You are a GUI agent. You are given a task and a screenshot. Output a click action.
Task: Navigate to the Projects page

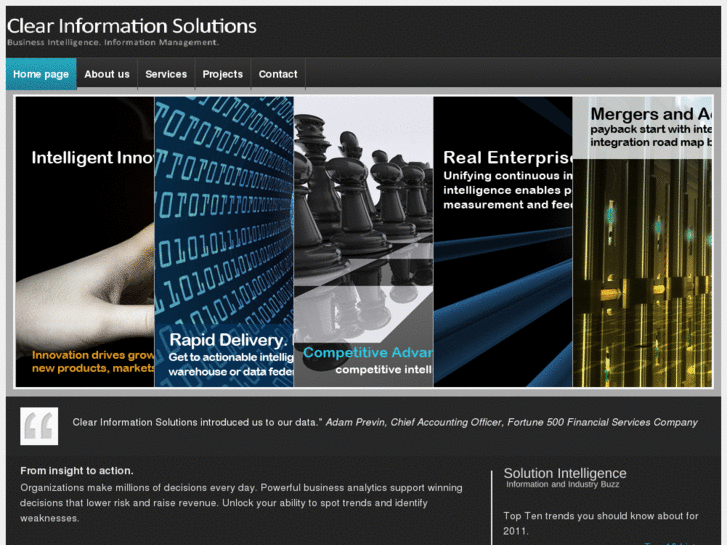[x=223, y=74]
